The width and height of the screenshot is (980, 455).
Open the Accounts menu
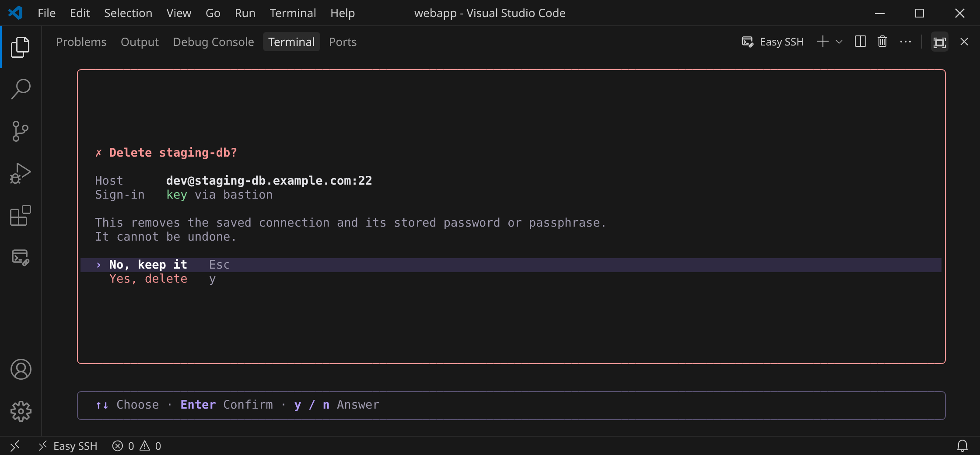pos(21,369)
